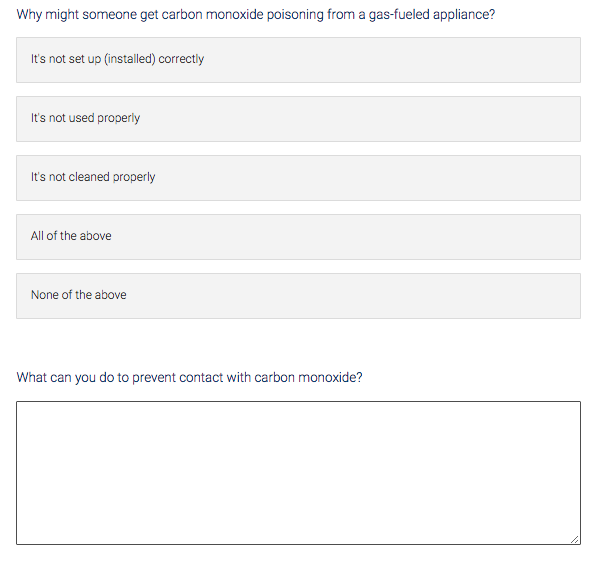The width and height of the screenshot is (592, 572).
Task: Click the "prevent contact with carbon monoxide" question
Action: 189,378
